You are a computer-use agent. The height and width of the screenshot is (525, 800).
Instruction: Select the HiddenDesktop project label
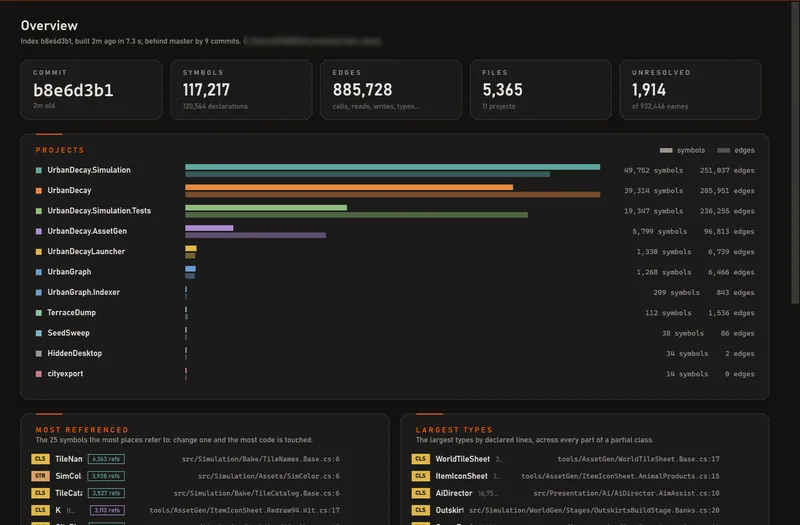tap(74, 354)
